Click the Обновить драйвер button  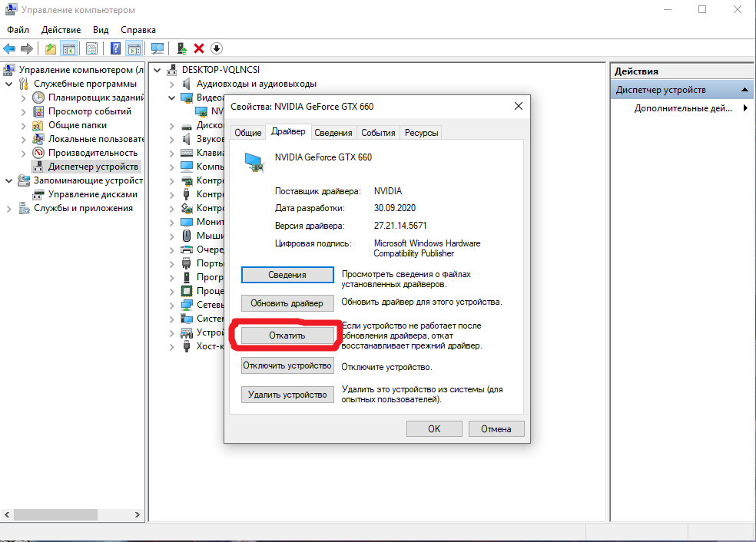pos(287,303)
